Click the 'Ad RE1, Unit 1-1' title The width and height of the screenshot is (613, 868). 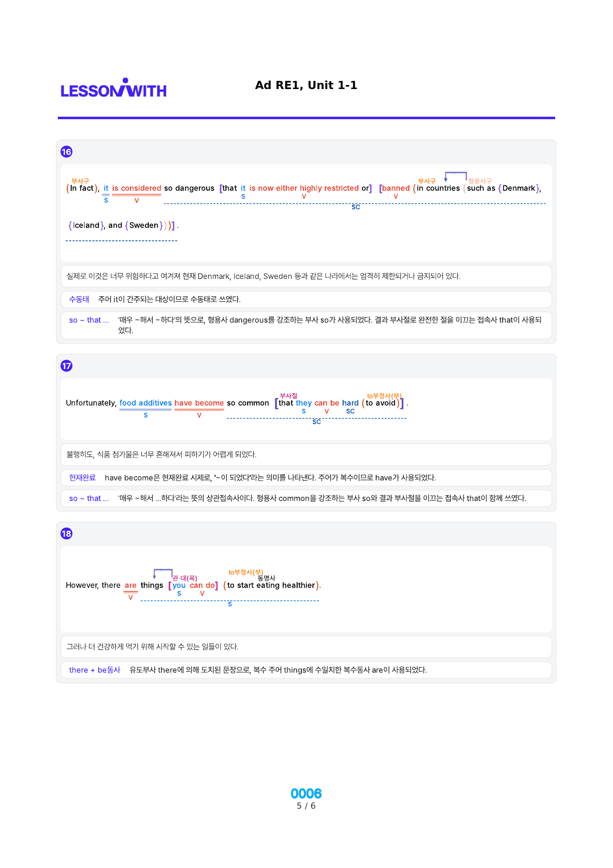point(306,85)
